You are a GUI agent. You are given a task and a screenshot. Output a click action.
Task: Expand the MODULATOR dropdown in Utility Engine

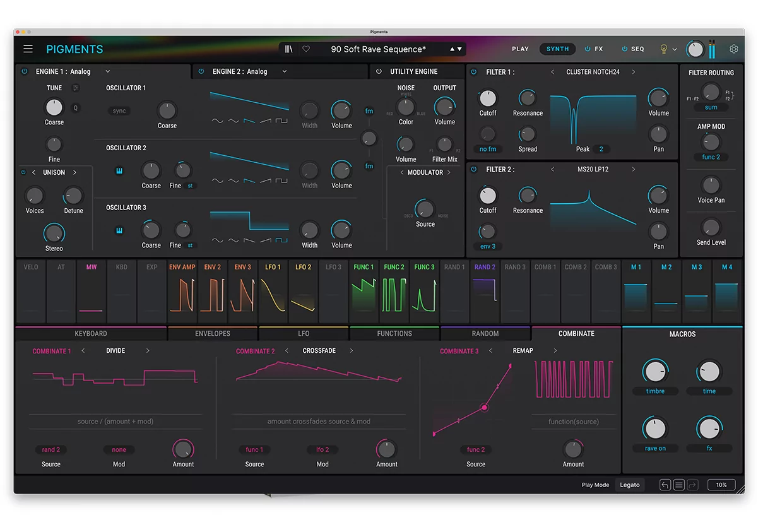424,172
